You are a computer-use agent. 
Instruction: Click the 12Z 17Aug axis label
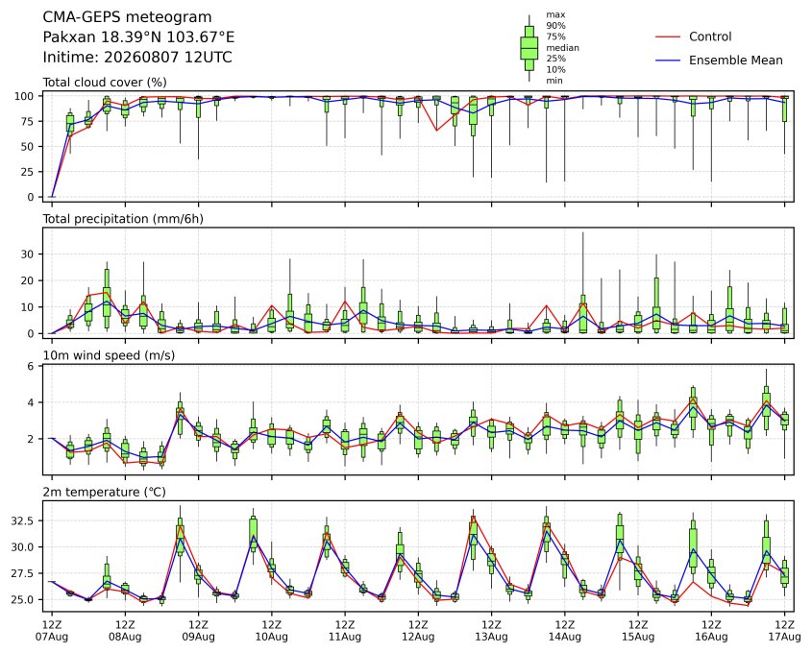click(x=785, y=631)
